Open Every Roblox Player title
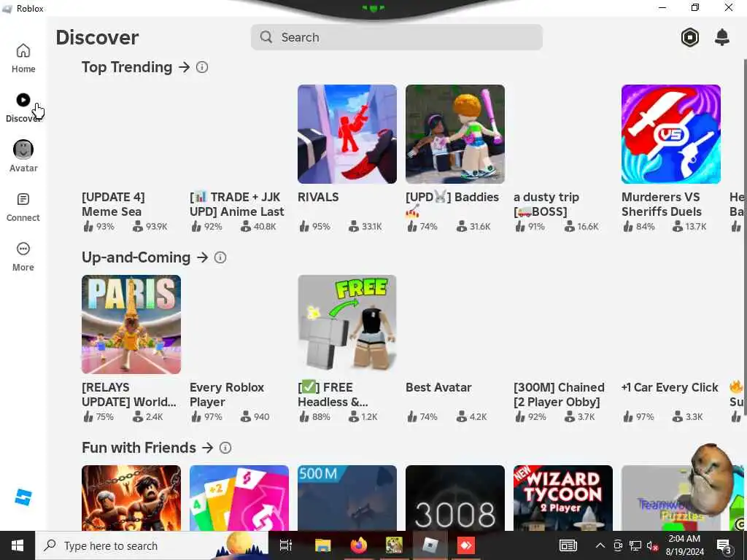 (227, 394)
